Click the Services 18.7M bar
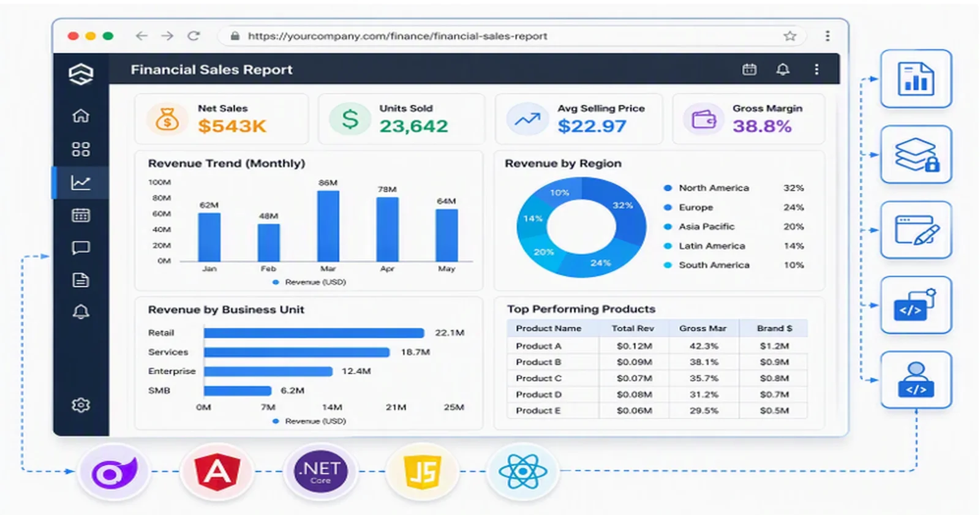 tap(297, 352)
